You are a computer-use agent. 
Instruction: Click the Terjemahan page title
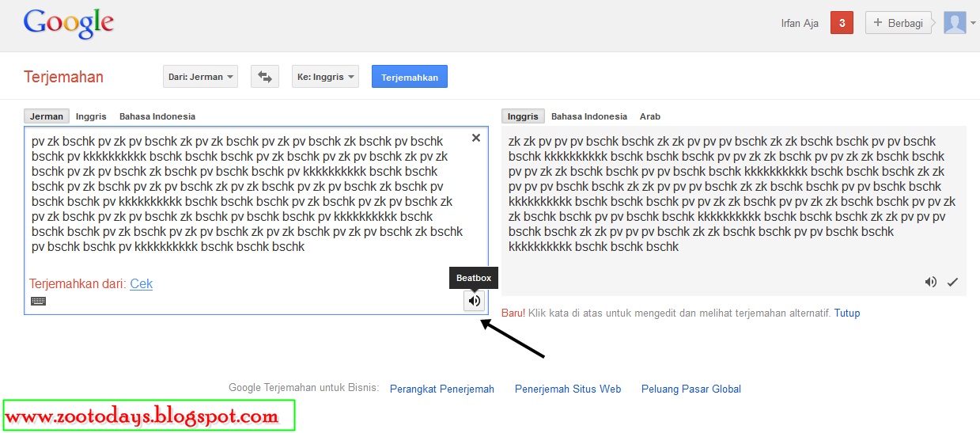pyautogui.click(x=63, y=77)
